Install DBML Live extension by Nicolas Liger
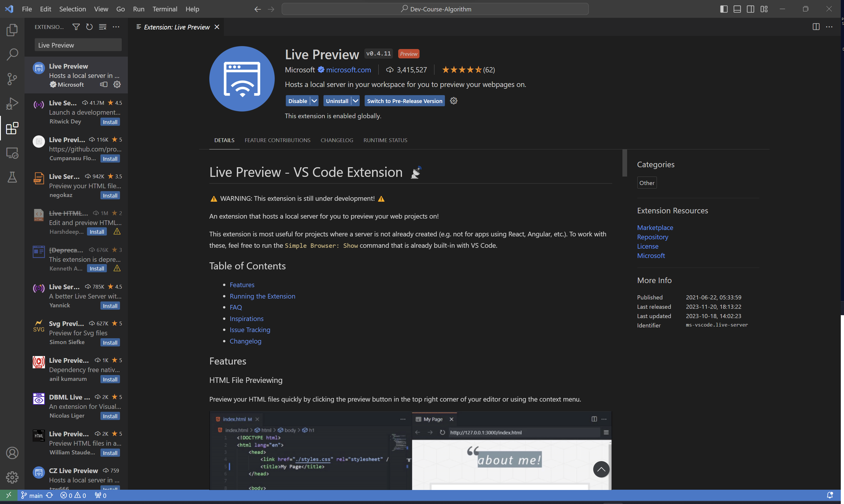Screen dimensions: 844x504 point(110,416)
